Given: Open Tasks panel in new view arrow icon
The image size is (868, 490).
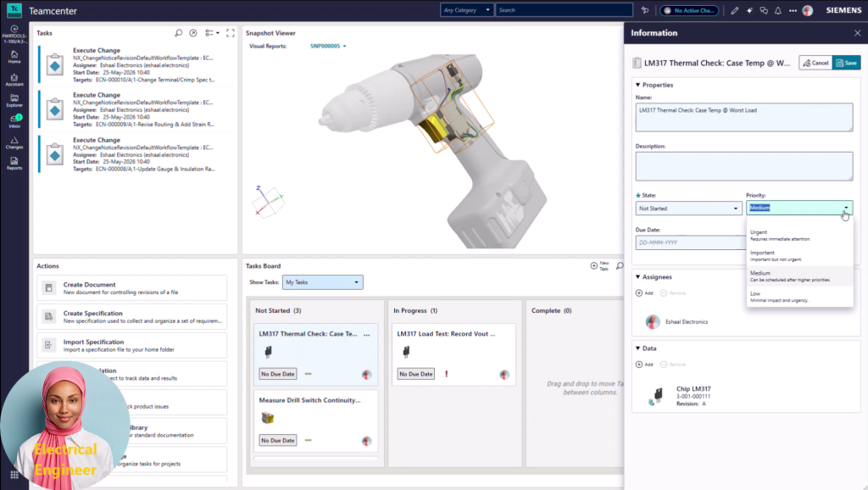Looking at the screenshot, I should click(x=192, y=33).
